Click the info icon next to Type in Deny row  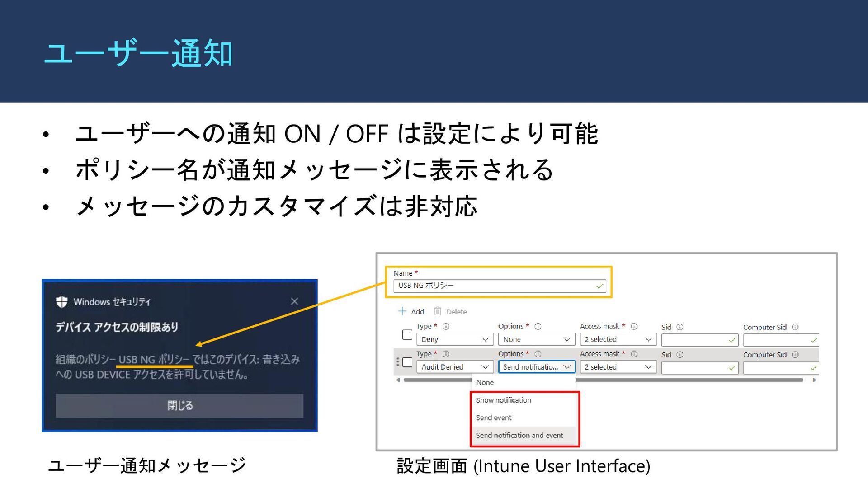click(x=446, y=326)
